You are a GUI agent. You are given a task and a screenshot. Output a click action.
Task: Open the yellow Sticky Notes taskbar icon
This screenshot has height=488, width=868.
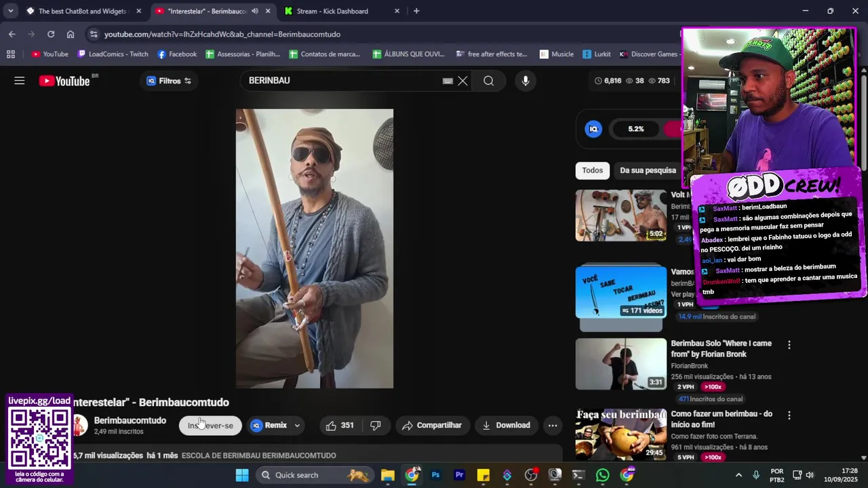coord(483,475)
